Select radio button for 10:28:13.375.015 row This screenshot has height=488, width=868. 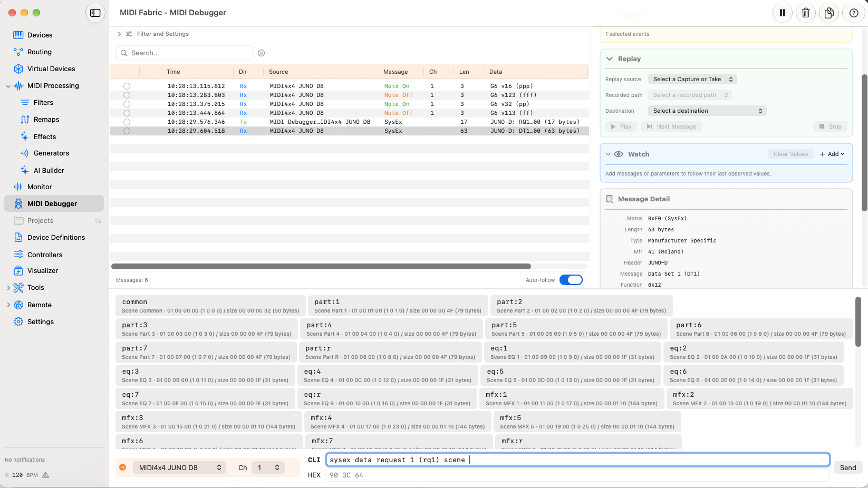127,104
